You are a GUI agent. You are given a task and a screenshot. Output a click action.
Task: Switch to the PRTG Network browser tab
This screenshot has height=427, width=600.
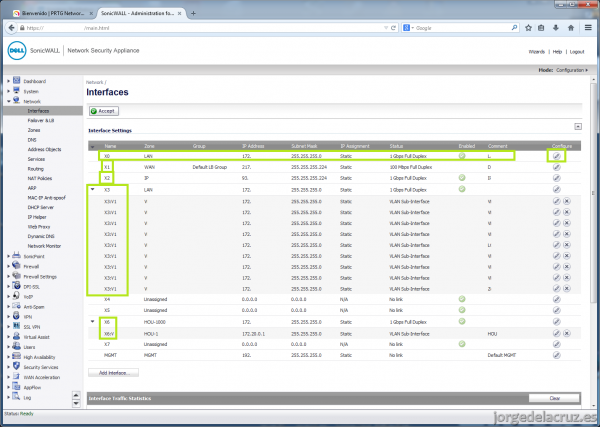53,13
